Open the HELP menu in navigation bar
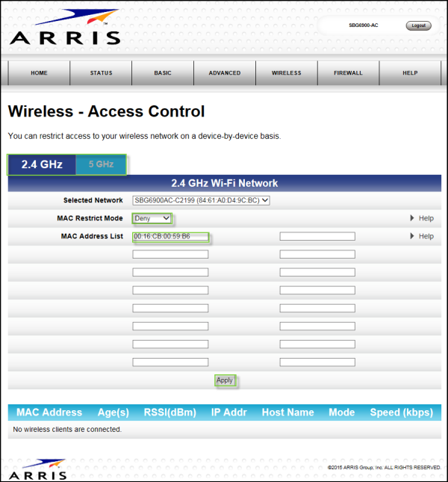This screenshot has width=448, height=482. [x=410, y=73]
